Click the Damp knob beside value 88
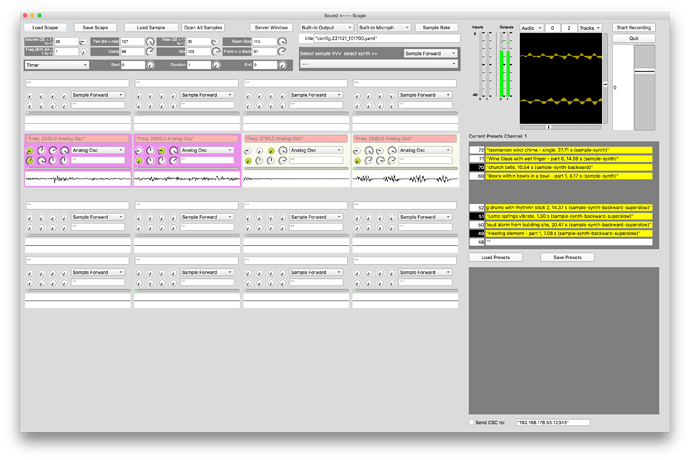The height and width of the screenshot is (460, 690). coord(150,52)
